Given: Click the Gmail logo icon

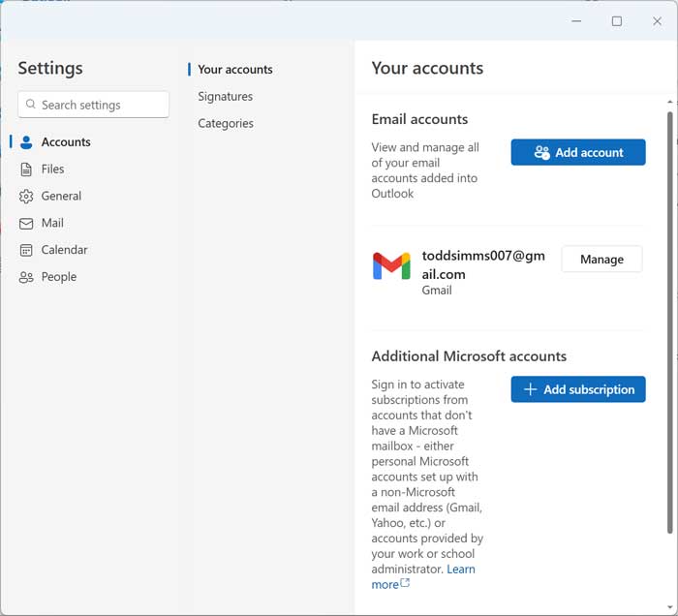Looking at the screenshot, I should pos(391,265).
